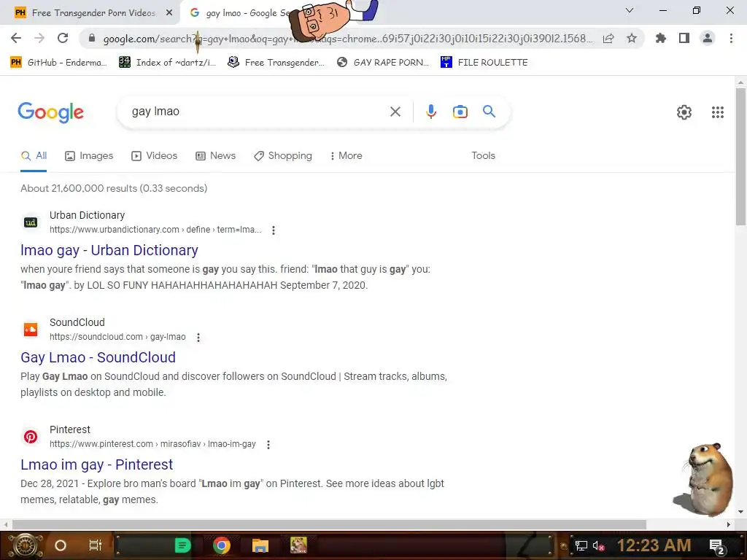
Task: Open green notes app on taskbar
Action: (x=182, y=545)
